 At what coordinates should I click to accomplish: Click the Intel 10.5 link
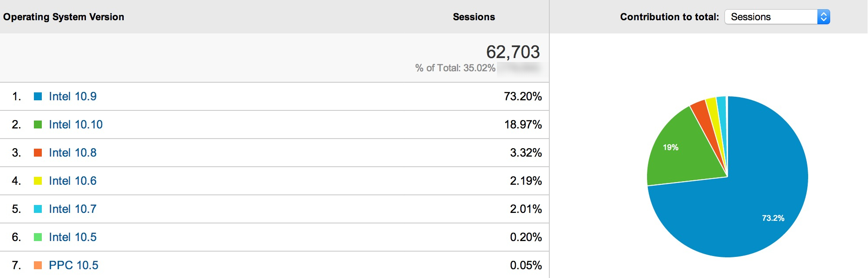[73, 237]
